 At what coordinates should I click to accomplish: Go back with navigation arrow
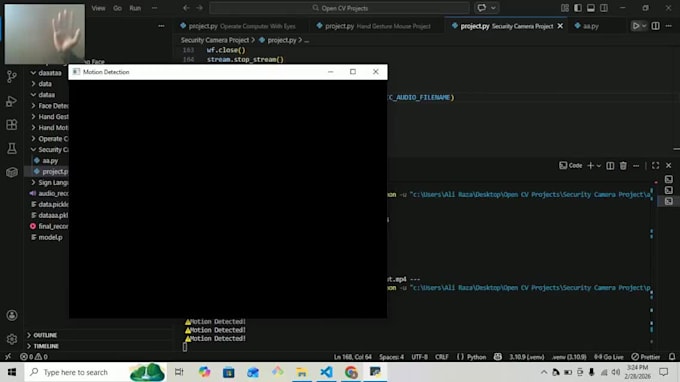pos(186,8)
